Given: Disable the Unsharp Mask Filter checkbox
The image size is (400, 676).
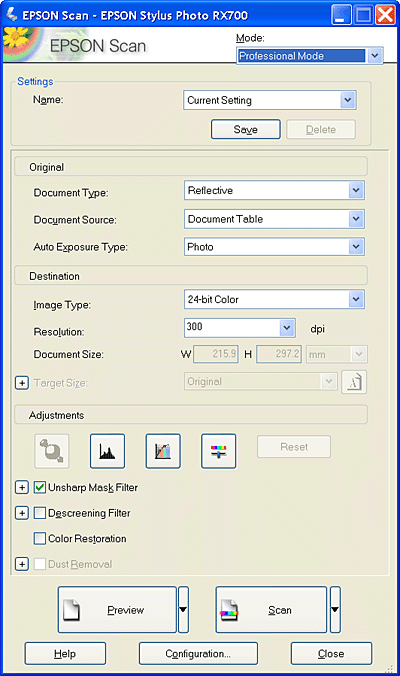Looking at the screenshot, I should 40,487.
